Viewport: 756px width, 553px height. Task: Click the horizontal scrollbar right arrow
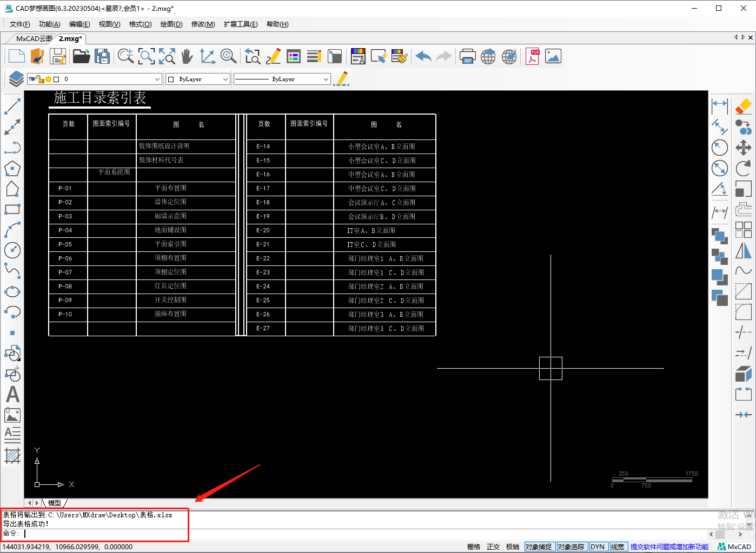click(x=740, y=534)
